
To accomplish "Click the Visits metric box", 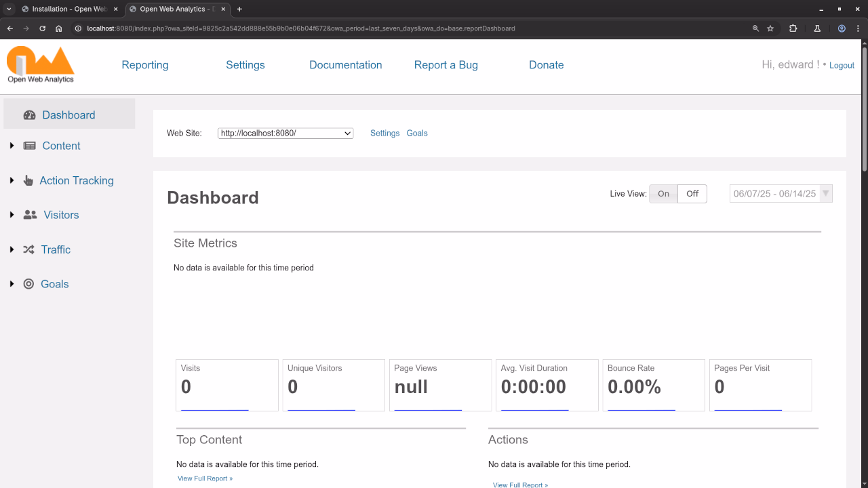I will [x=227, y=385].
